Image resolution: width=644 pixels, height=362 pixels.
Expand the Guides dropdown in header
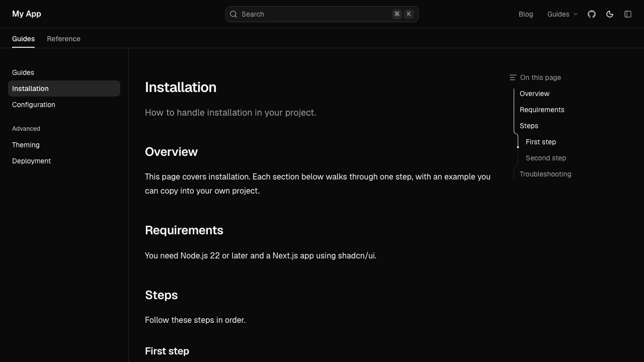(562, 14)
